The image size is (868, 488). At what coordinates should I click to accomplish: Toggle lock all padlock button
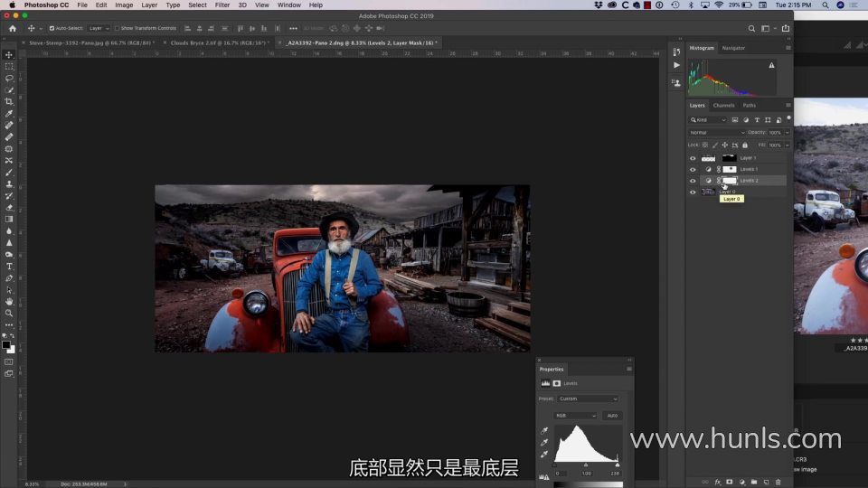click(744, 145)
